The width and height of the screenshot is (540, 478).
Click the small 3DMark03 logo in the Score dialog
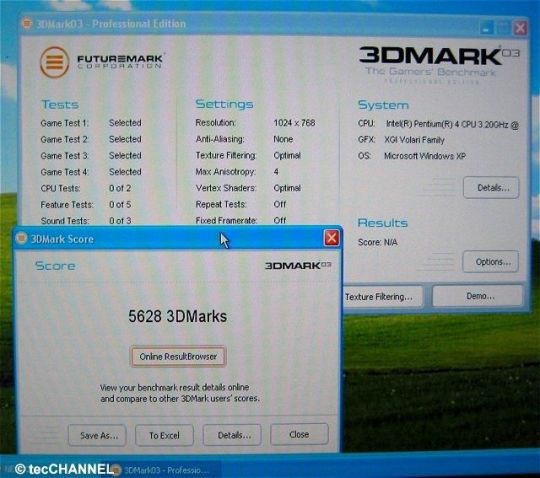click(x=298, y=266)
